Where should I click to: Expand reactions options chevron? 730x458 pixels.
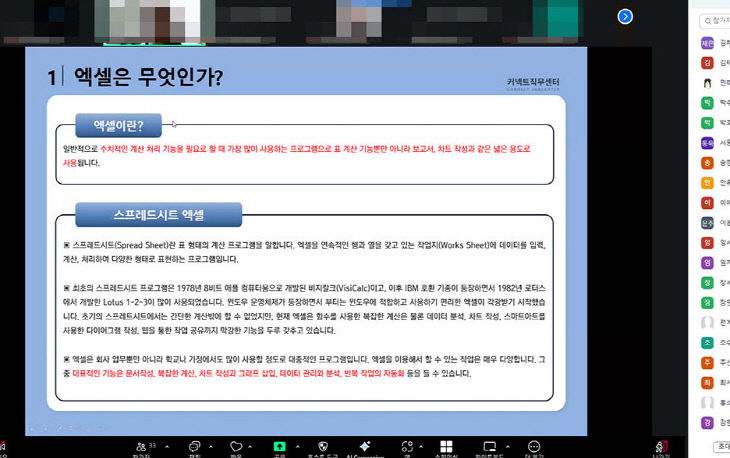pos(250,447)
